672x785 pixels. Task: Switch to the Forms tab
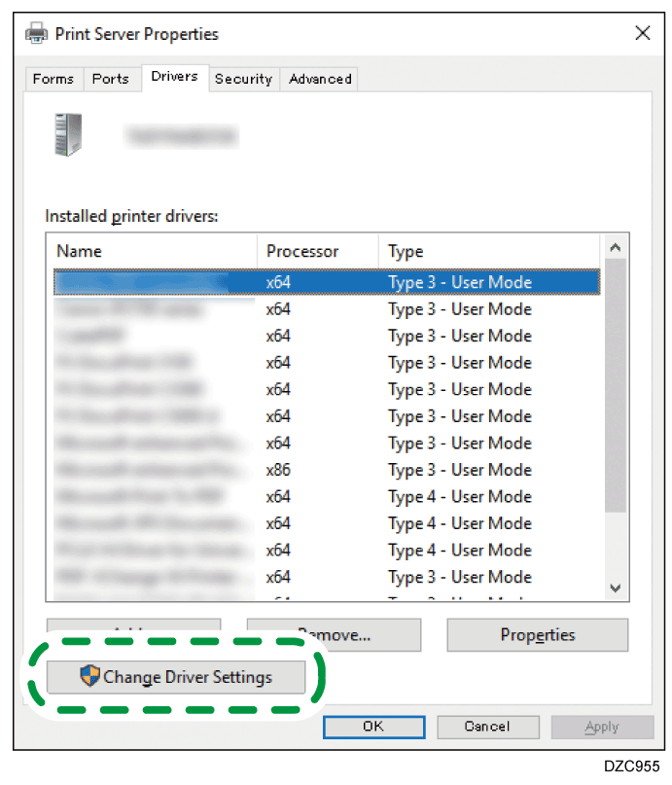click(x=53, y=79)
